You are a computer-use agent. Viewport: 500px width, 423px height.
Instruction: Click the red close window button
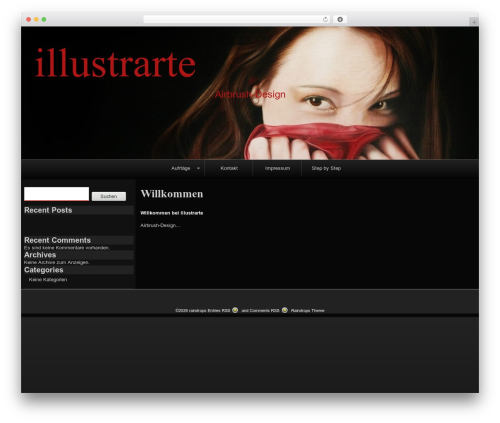(x=29, y=19)
